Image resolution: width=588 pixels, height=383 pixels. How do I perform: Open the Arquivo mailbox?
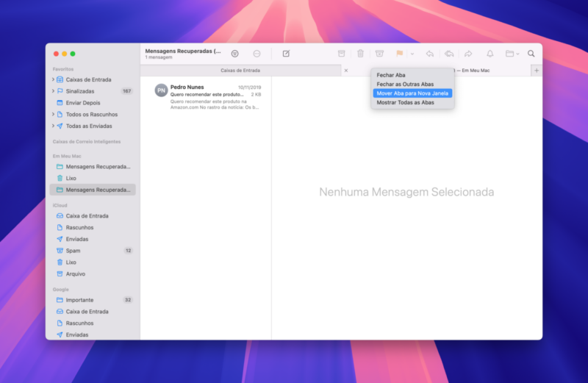coord(93,274)
